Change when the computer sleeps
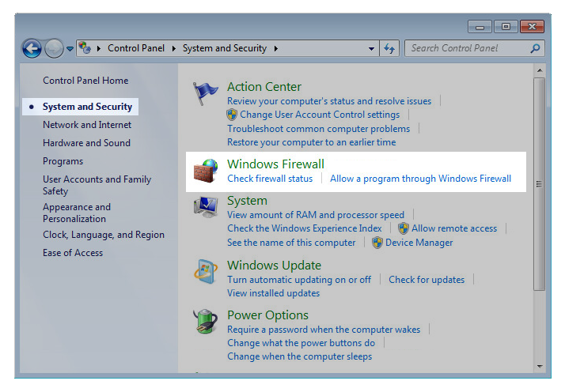The image size is (565, 392). click(299, 356)
